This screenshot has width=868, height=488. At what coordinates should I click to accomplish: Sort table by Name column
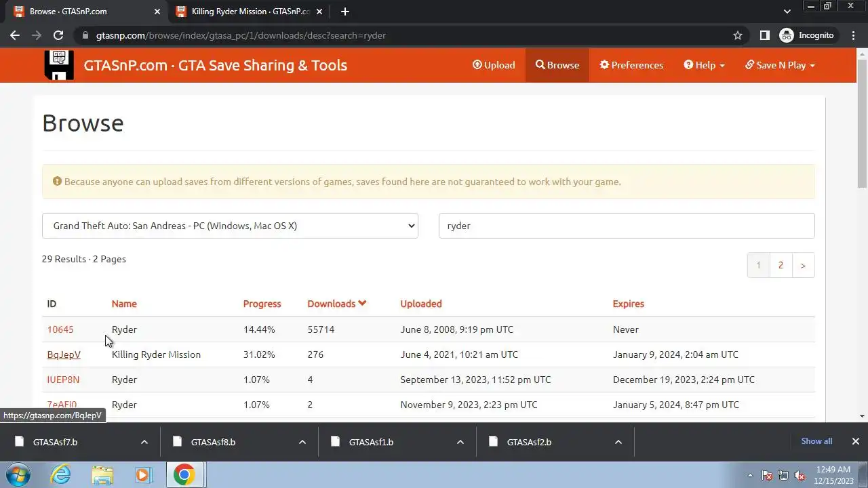click(x=124, y=304)
